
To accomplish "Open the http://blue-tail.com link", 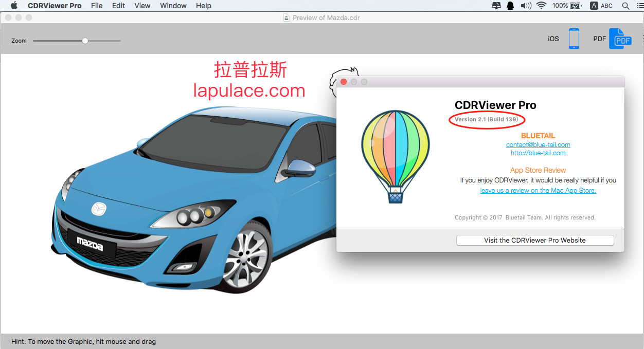I will click(x=538, y=153).
